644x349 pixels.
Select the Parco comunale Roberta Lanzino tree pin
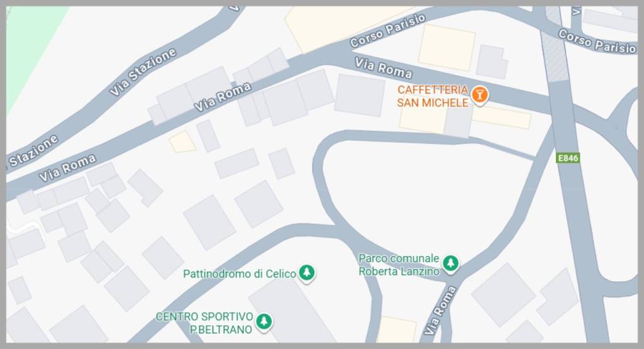coord(450,263)
